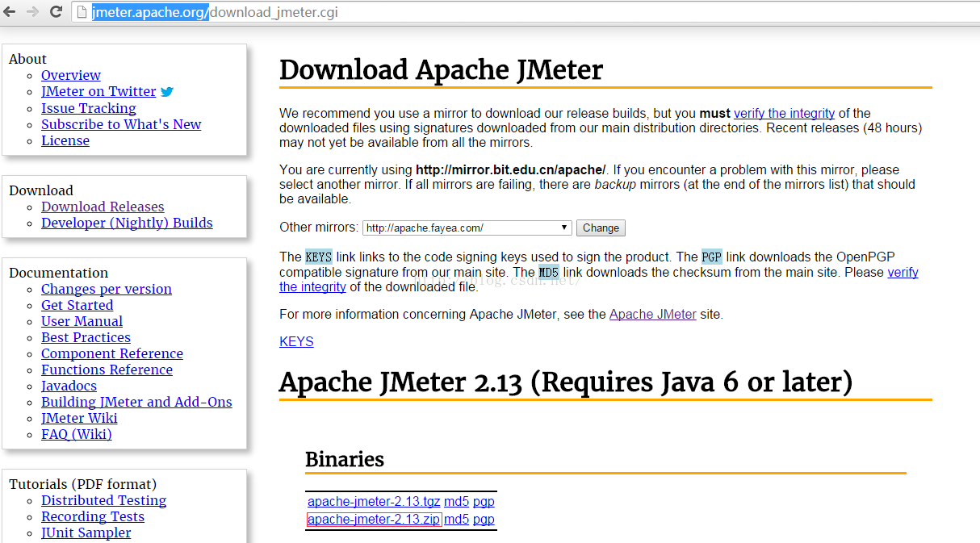Open pgp link for the zip file
Viewport: 980px width, 543px height.
pos(484,520)
